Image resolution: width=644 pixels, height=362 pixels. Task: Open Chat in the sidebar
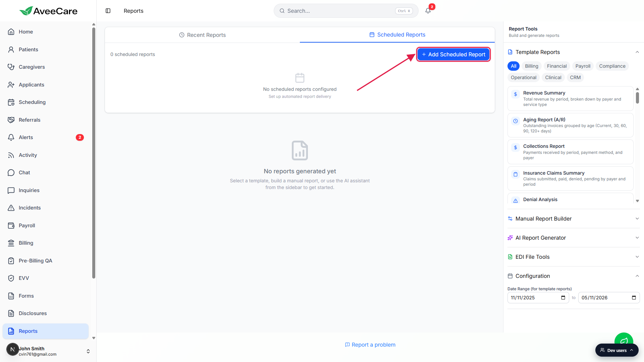click(x=45, y=173)
